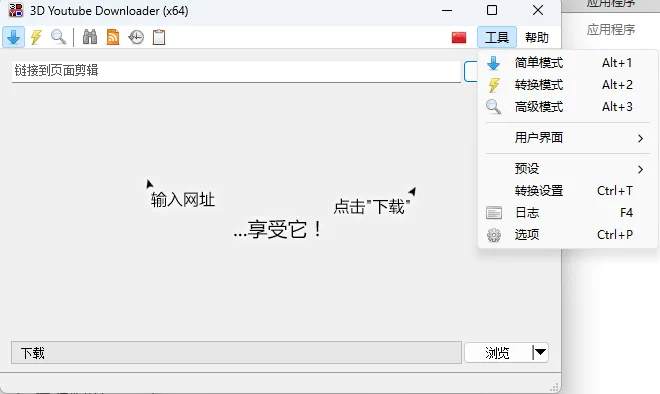Open the clock history toolbar icon
This screenshot has width=660, height=394.
pyautogui.click(x=136, y=37)
